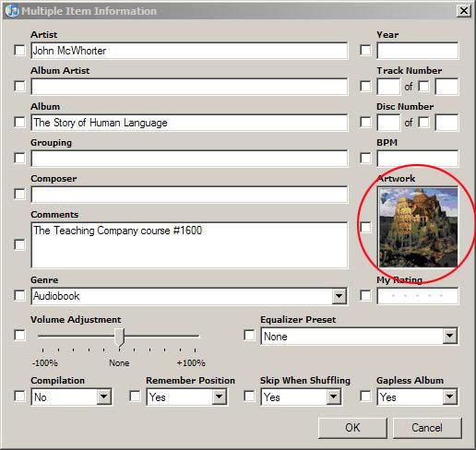Toggle the Genre checkbox
This screenshot has width=476, height=450.
20,296
